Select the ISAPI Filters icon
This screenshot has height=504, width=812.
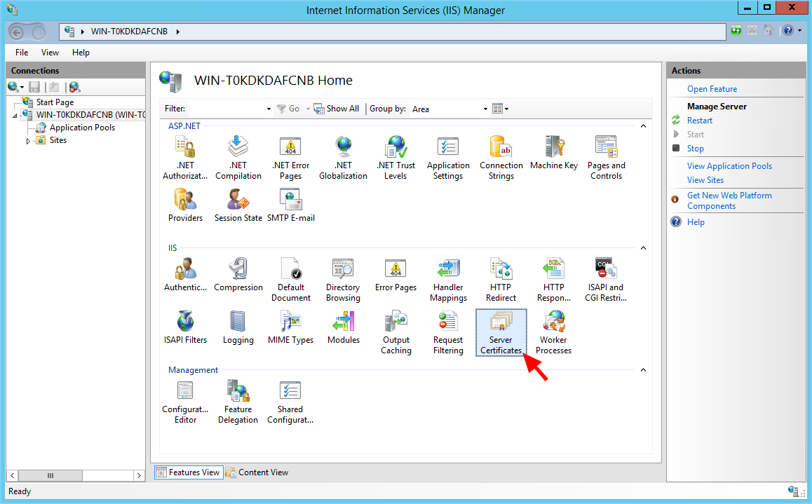185,327
